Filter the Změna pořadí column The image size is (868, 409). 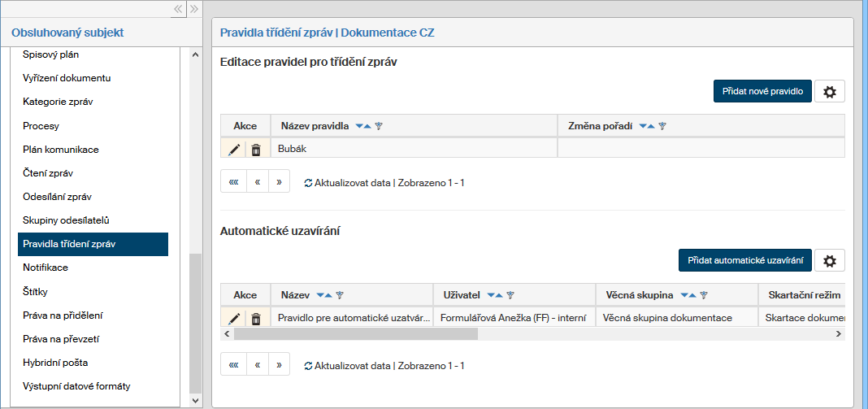pyautogui.click(x=662, y=127)
